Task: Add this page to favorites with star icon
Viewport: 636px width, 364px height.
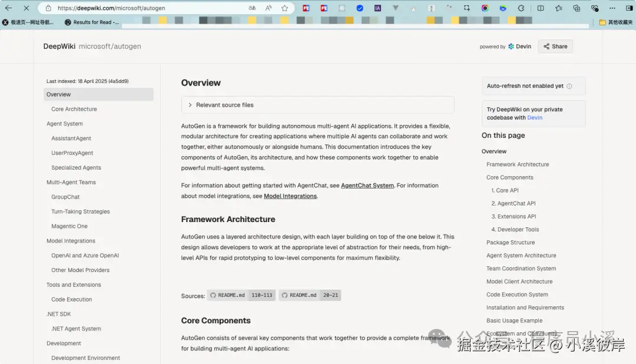Action: tap(285, 8)
